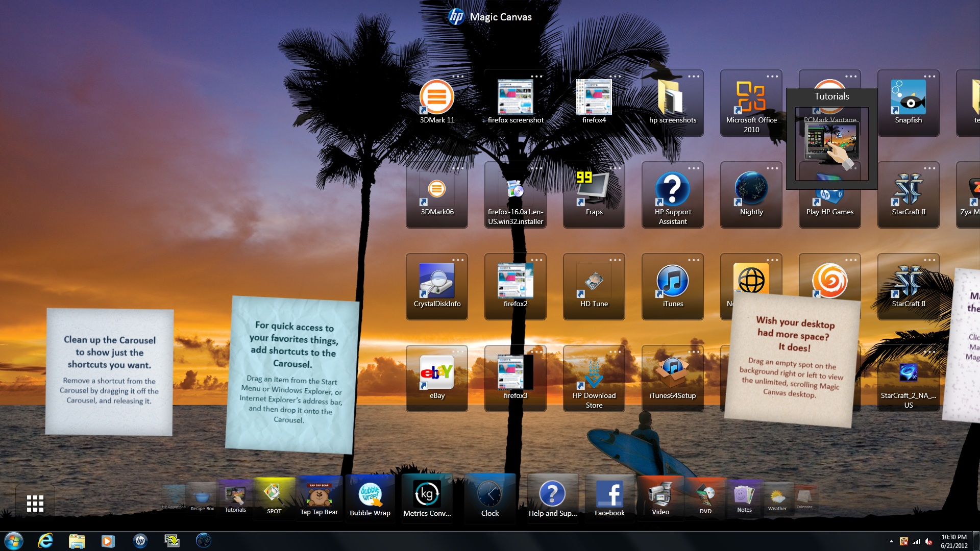The height and width of the screenshot is (551, 980).
Task: Launch Microsoft Office 2010 tile
Action: [751, 103]
